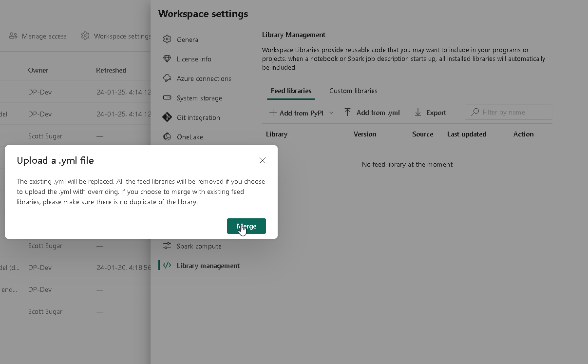Viewport: 588px width, 364px height.
Task: Select the Library management sidebar icon
Action: 168,266
